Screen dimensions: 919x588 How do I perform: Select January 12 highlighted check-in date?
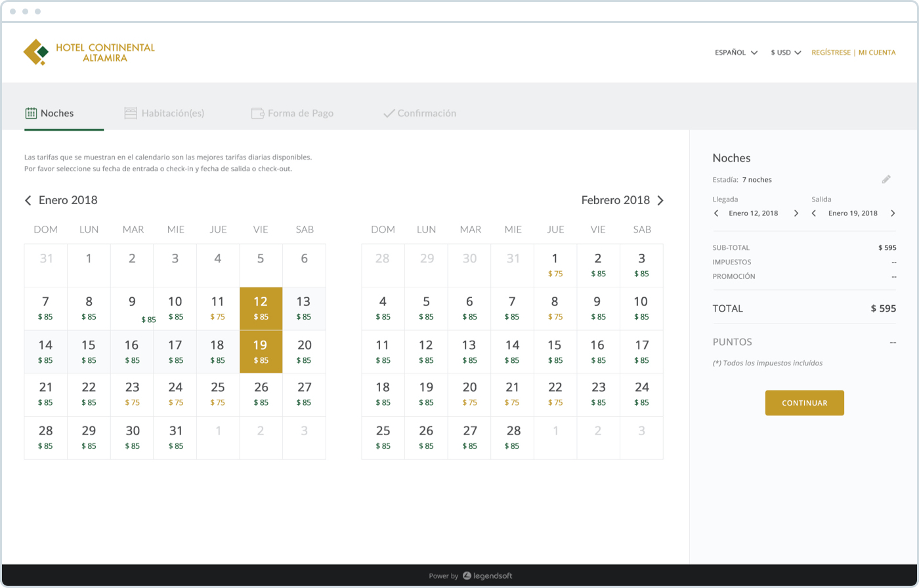pyautogui.click(x=261, y=308)
